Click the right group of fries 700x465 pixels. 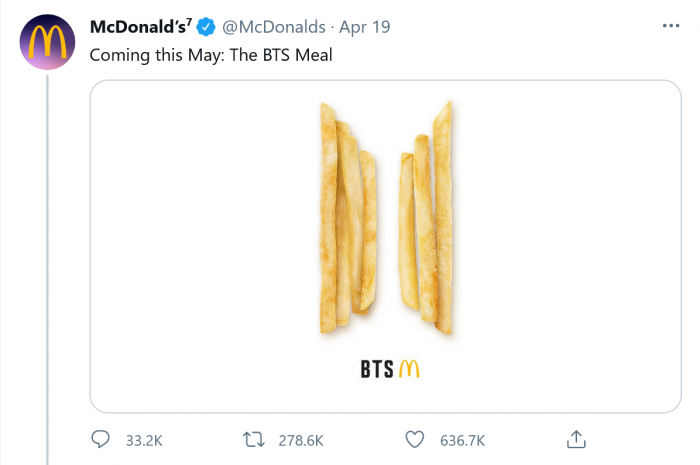click(427, 220)
